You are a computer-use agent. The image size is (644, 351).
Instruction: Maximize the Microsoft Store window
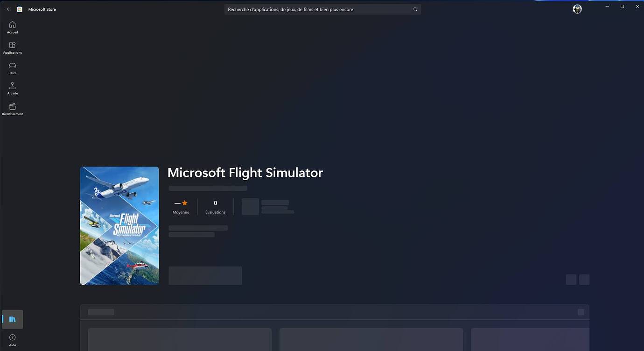point(622,6)
